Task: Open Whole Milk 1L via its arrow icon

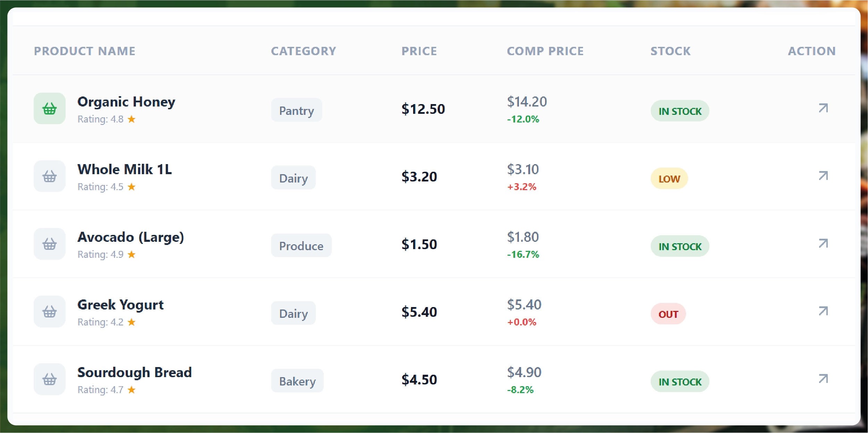Action: [x=823, y=176]
